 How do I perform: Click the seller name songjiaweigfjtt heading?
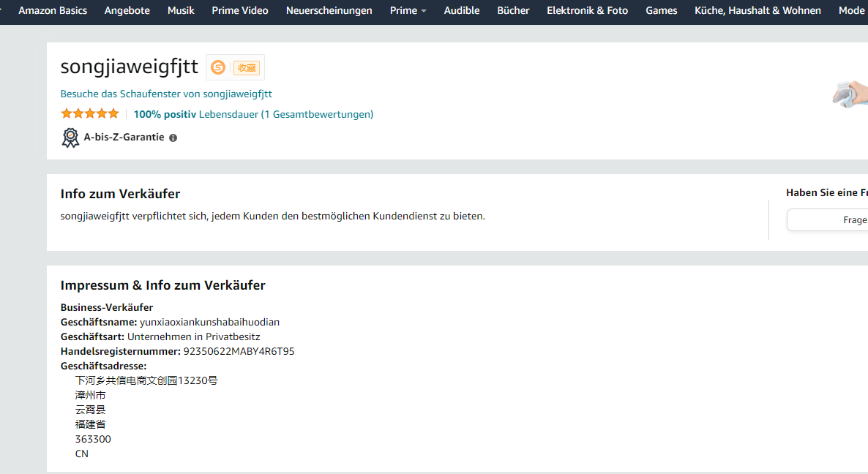129,67
